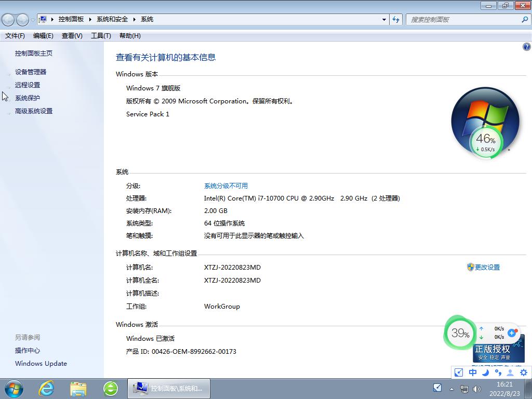Toggle the punctuation mode icon
Image resolution: width=532 pixels, height=399 pixels.
click(498, 373)
